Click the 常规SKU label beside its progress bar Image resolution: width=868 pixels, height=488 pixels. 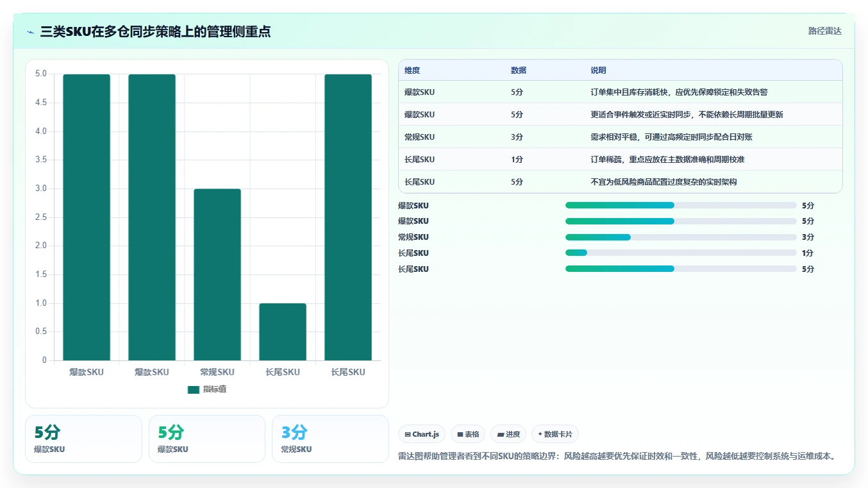tap(413, 237)
